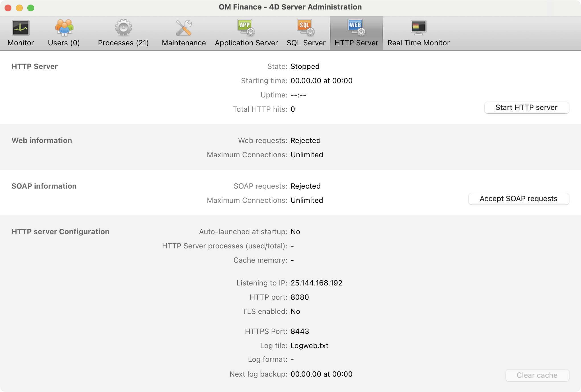Click the Next log backup value
Screen dimensions: 581x392
322,374
